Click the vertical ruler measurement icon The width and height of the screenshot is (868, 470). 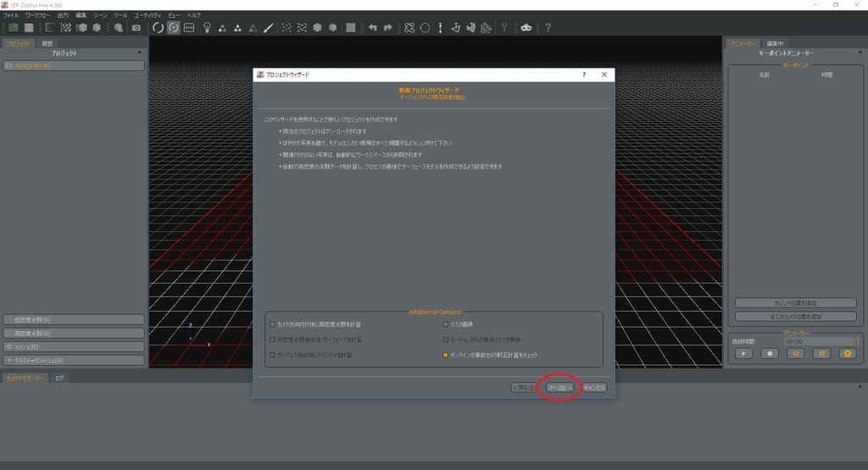[x=441, y=28]
